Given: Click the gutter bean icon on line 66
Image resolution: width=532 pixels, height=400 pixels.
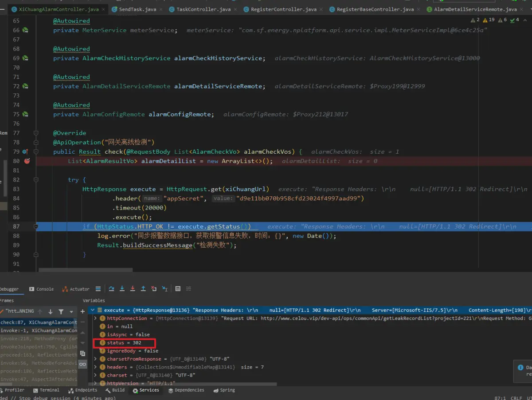Looking at the screenshot, I should pos(26,30).
